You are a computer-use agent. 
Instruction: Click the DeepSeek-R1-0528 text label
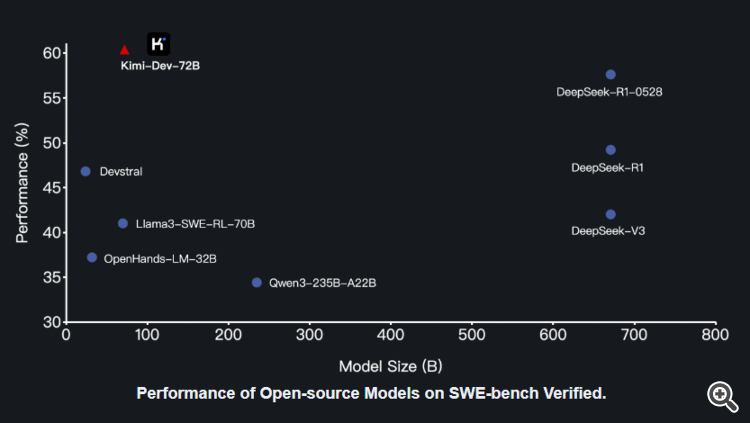tap(609, 92)
